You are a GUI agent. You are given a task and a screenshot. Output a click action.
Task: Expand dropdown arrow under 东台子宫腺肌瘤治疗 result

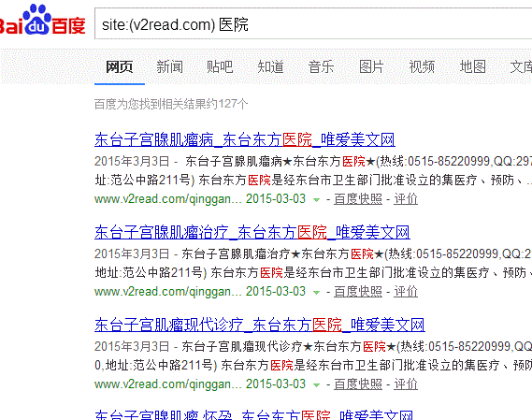point(316,293)
